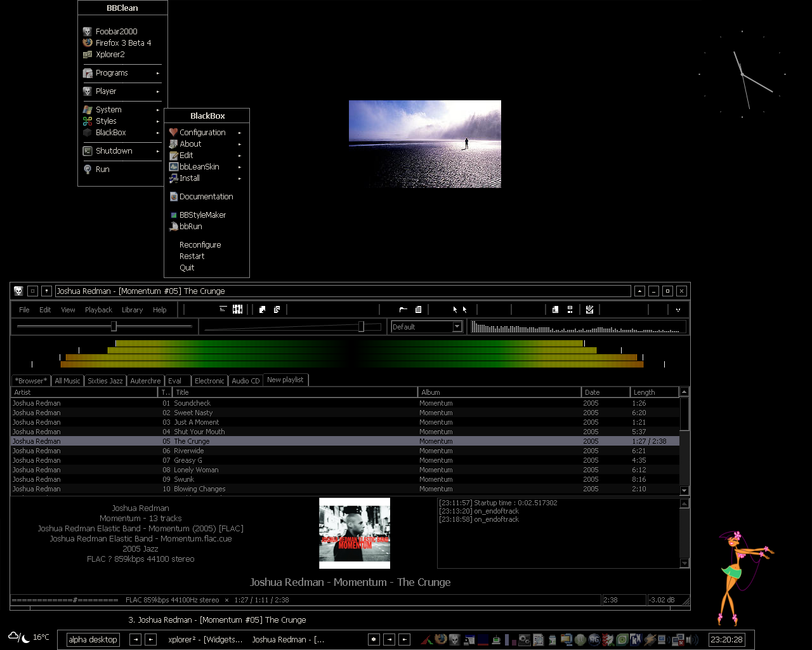Viewport: 812px width, 650px height.
Task: Open the Library menu
Action: pyautogui.click(x=132, y=310)
